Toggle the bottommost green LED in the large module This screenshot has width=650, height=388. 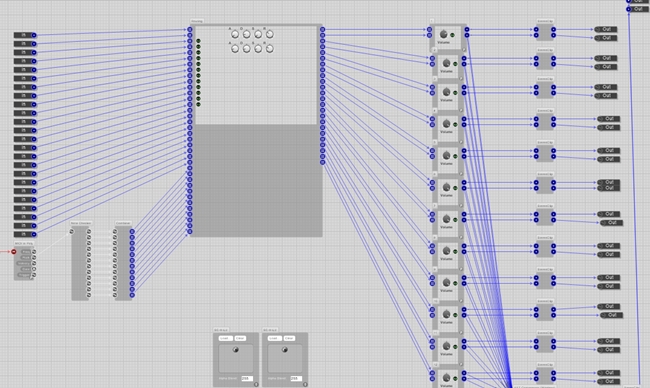[198, 104]
